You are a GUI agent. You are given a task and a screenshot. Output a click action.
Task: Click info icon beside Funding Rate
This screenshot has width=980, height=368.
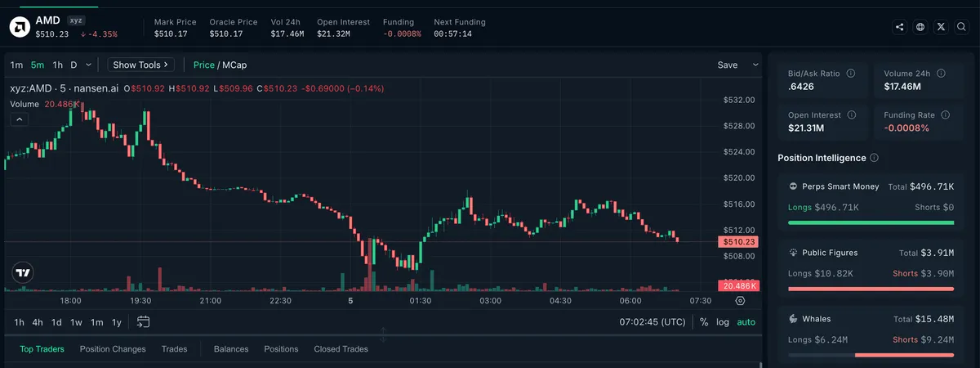tap(947, 115)
